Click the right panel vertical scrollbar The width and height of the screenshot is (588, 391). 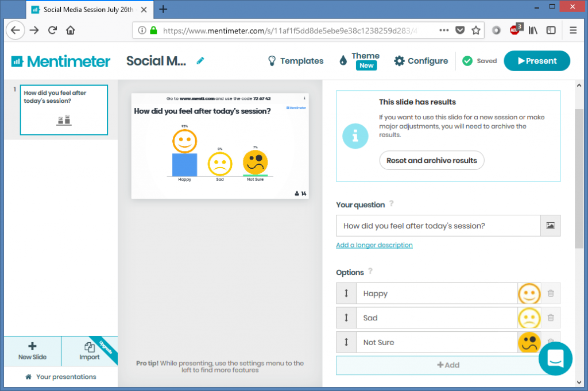pyautogui.click(x=579, y=179)
